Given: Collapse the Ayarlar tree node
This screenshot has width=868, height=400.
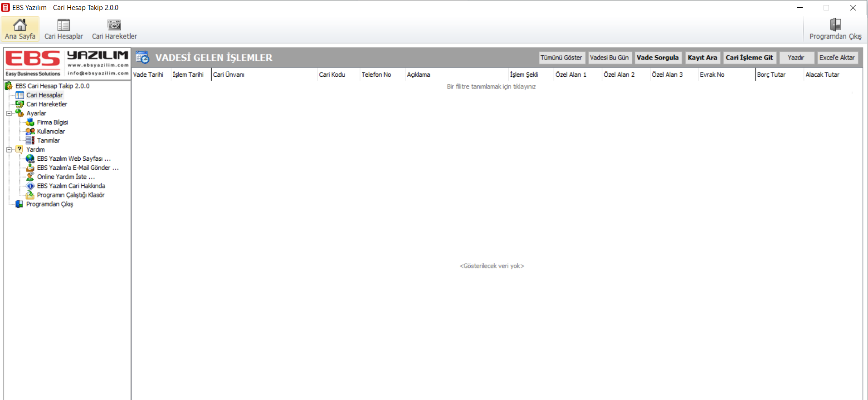Looking at the screenshot, I should [x=9, y=113].
